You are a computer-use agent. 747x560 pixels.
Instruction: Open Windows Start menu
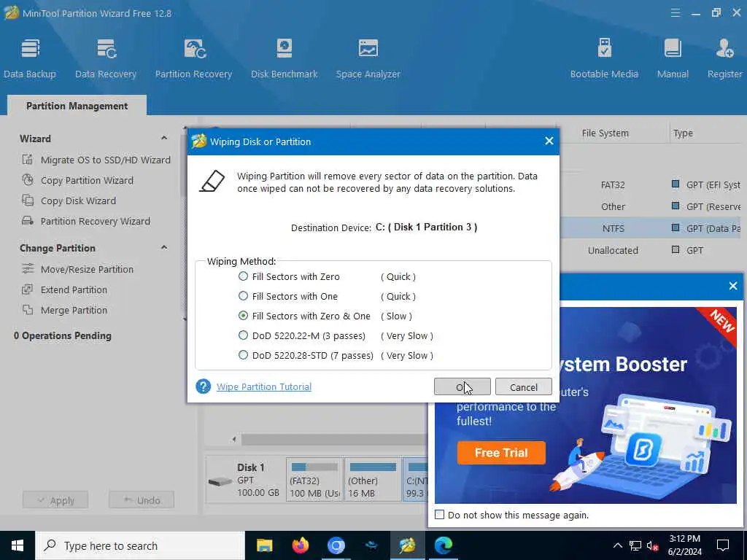tap(18, 545)
